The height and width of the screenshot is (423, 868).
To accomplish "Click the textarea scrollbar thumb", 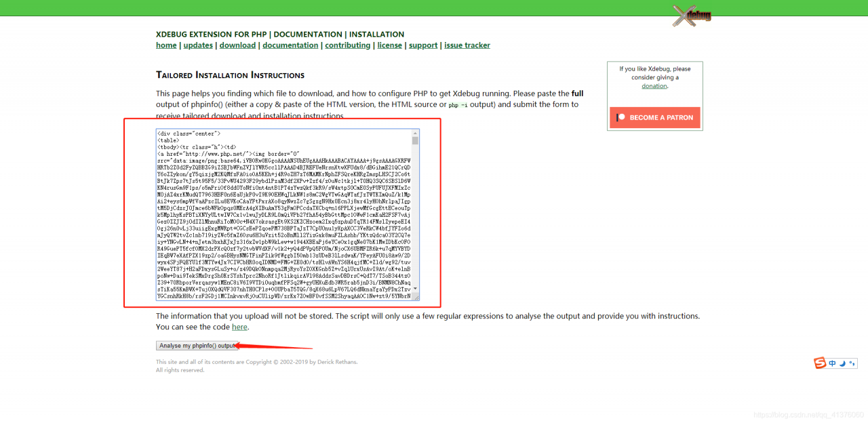I will [416, 140].
